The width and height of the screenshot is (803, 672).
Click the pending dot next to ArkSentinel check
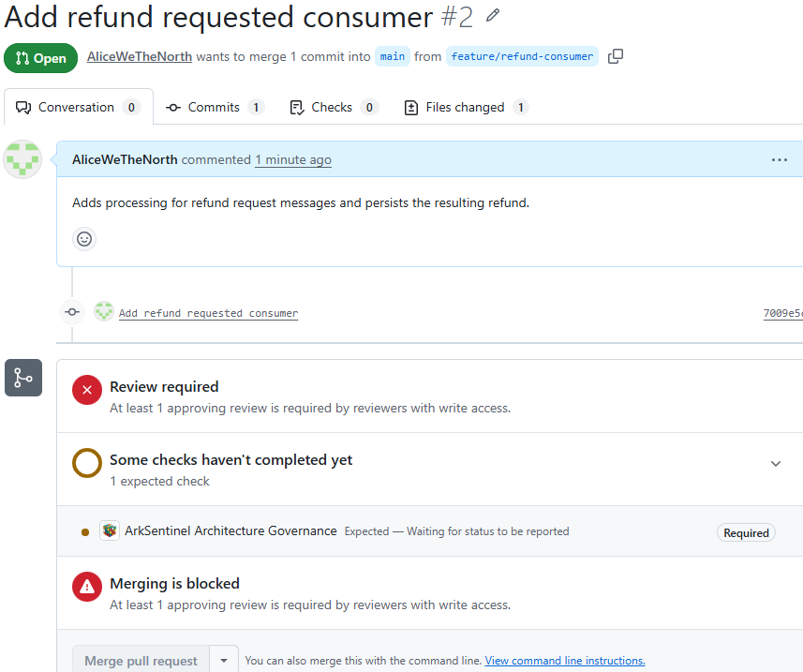[x=85, y=532]
